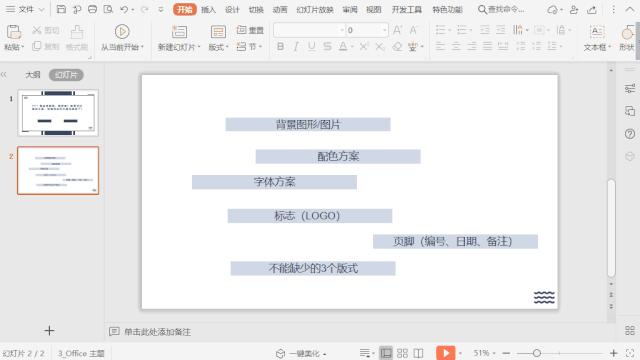Image resolution: width=640 pixels, height=360 pixels.
Task: Toggle Italic formatting
Action: coord(296,47)
